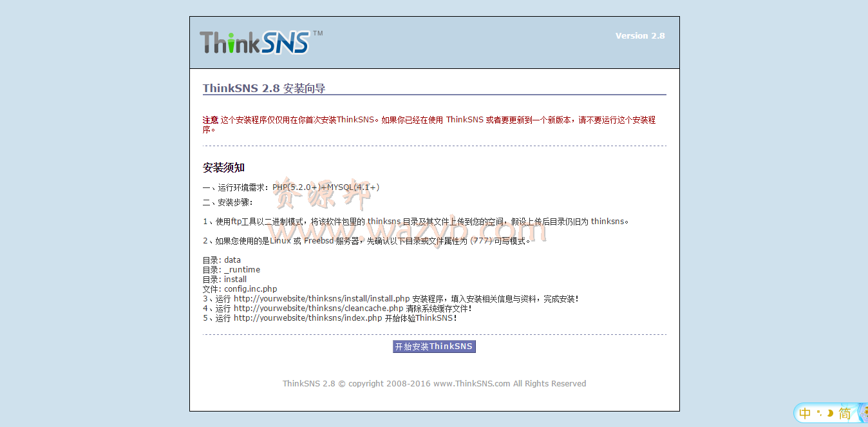Toggle the IME Chinese/English mode icon
868x427 pixels.
tap(805, 413)
